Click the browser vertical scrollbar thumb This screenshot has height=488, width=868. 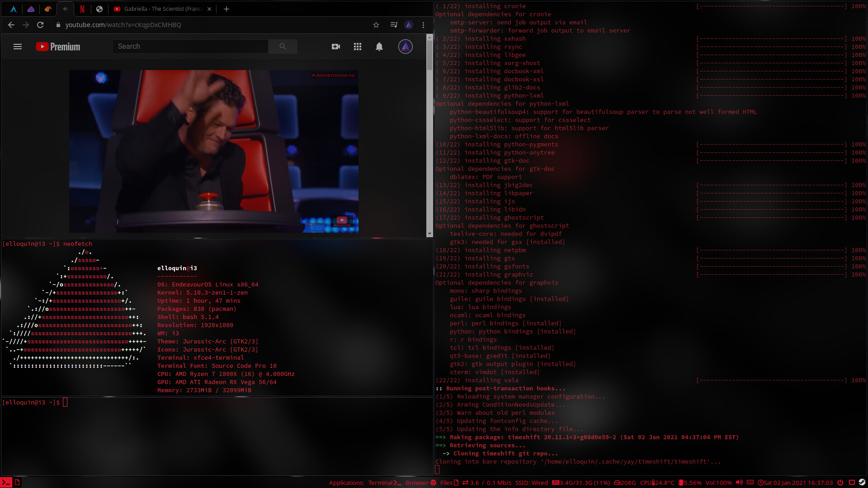(429, 54)
